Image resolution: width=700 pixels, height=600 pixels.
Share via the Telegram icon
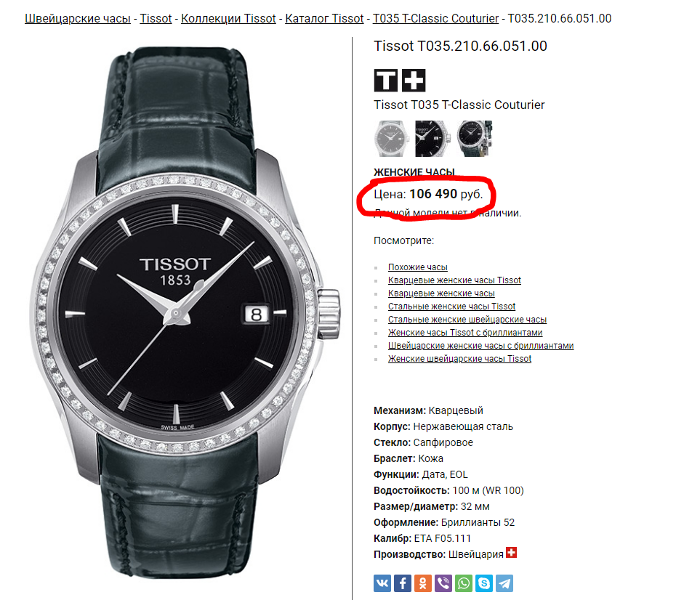(x=504, y=583)
